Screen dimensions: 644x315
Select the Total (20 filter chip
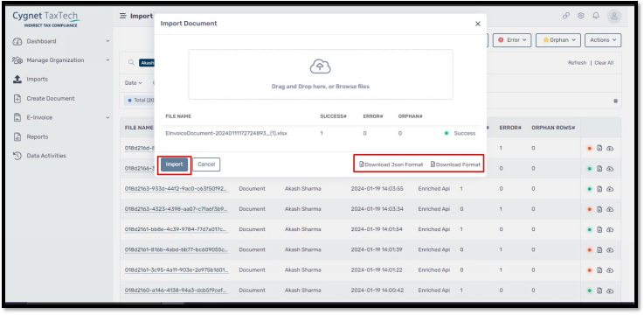(139, 101)
